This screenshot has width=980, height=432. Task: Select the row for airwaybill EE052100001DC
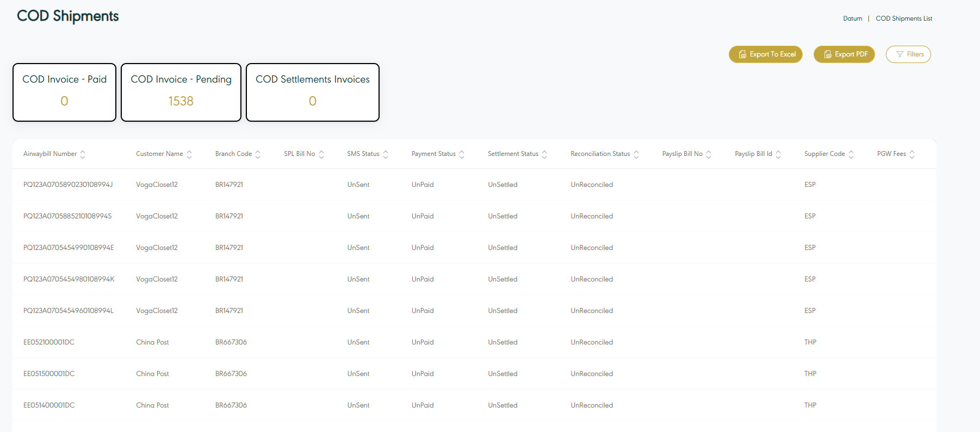click(x=49, y=342)
